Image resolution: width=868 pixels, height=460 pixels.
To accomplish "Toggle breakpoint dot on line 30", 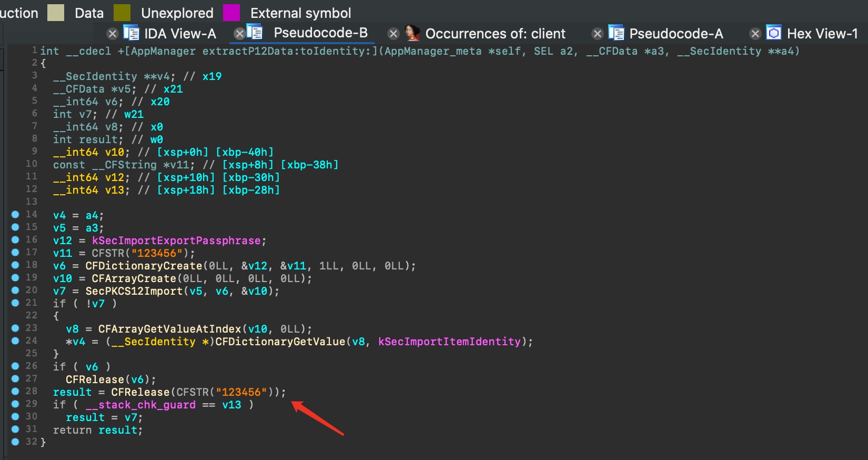I will pyautogui.click(x=15, y=416).
